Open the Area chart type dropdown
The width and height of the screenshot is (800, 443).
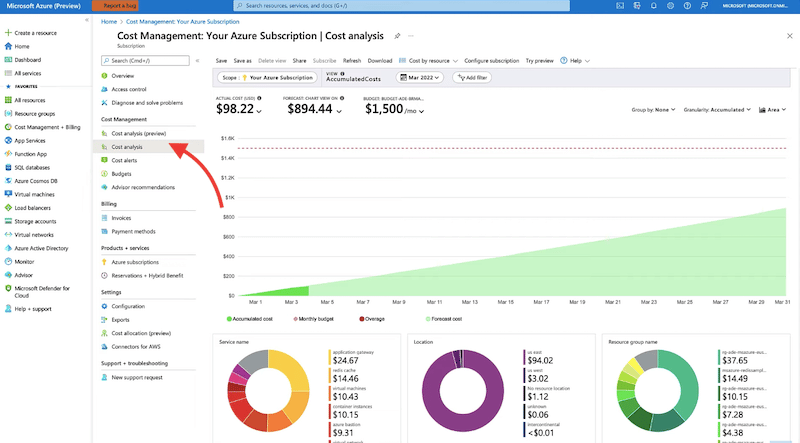(x=772, y=110)
